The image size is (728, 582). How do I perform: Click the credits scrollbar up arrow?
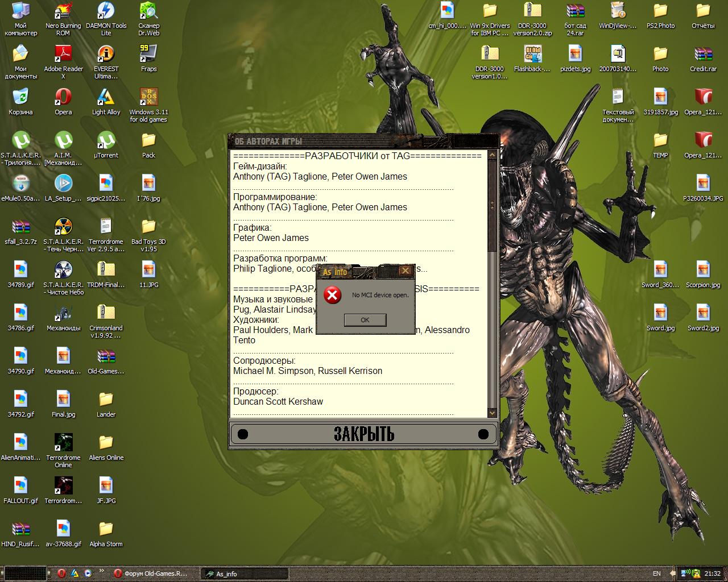[x=492, y=155]
